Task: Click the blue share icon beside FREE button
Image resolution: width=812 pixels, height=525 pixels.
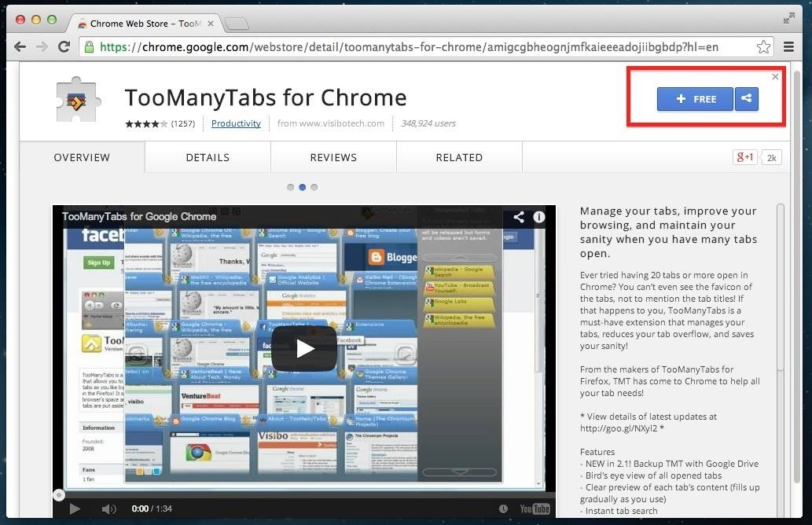Action: click(x=745, y=99)
